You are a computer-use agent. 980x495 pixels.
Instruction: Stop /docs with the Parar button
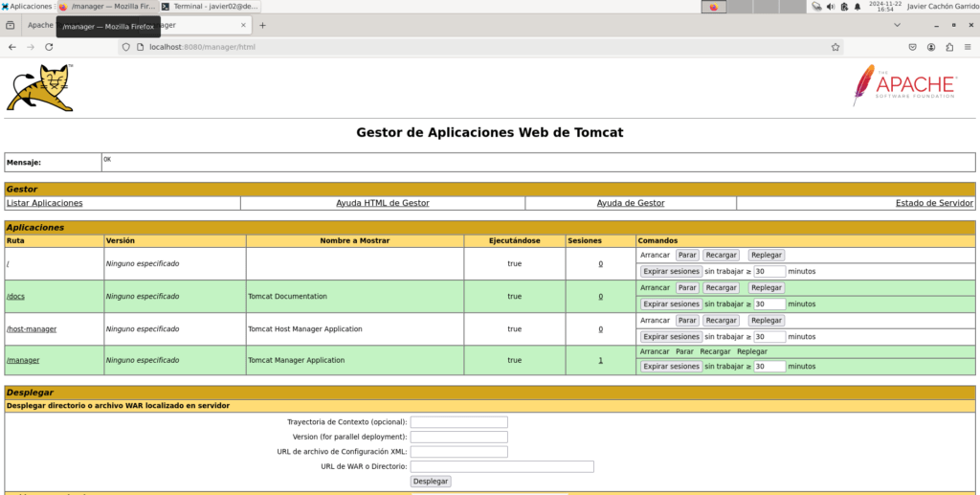click(687, 287)
